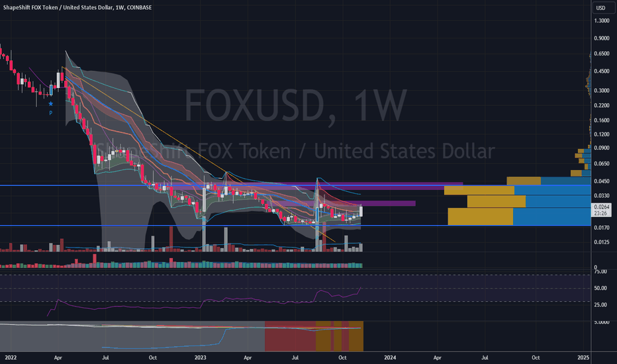
Task: Click the yellow volume profile bar at the 0.0450 level
Action: [x=524, y=181]
